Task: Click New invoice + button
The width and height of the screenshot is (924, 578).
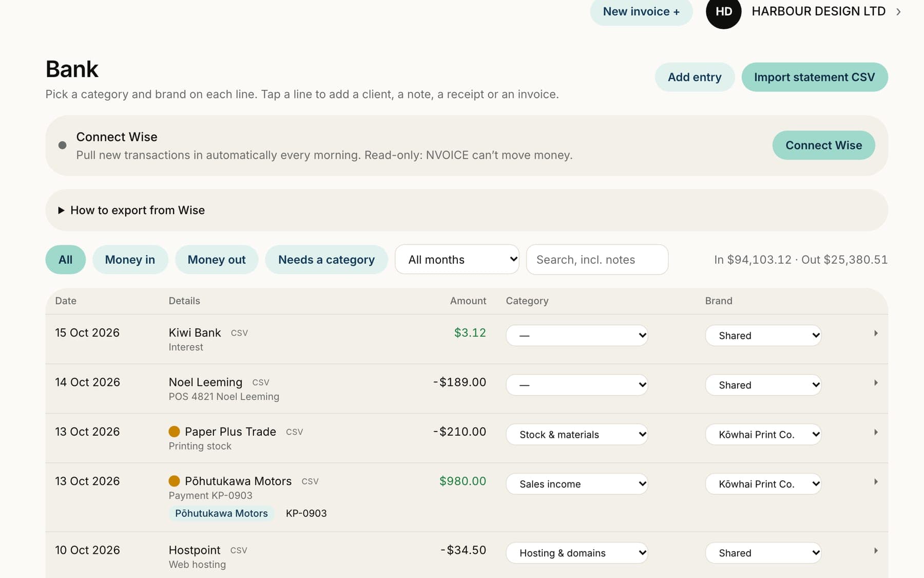Action: (x=641, y=12)
